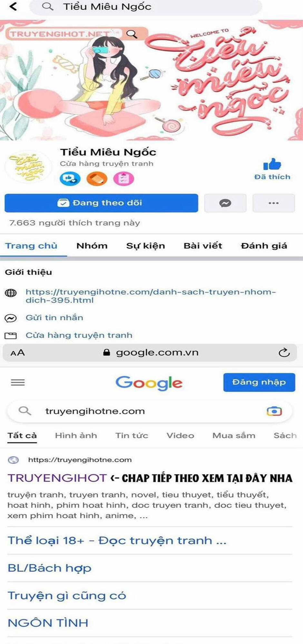Switch to the Nhóm tab
Screen dimensions: 303x644
(92, 246)
